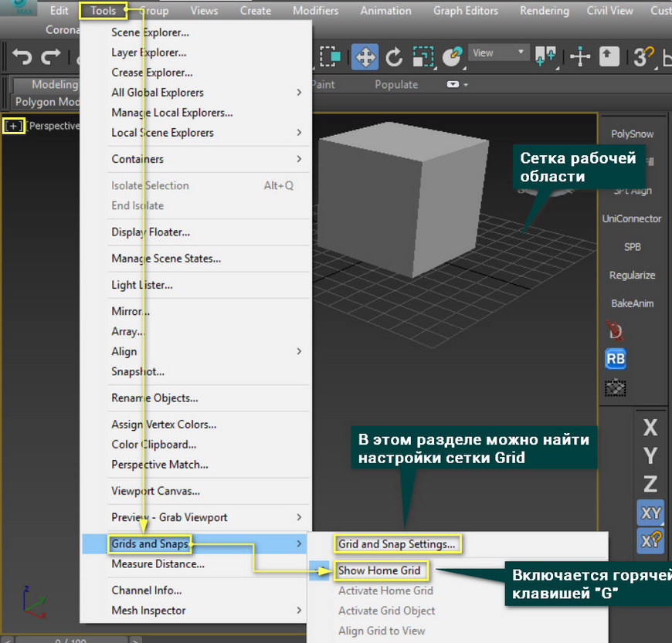672x643 pixels.
Task: Toggle Show Home Grid option
Action: [x=379, y=570]
